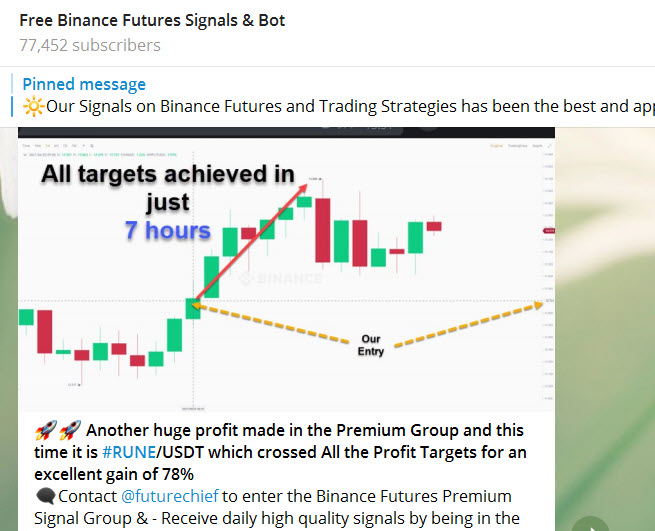Click the second rocket emoji in the message
655x531 pixels.
(69, 431)
